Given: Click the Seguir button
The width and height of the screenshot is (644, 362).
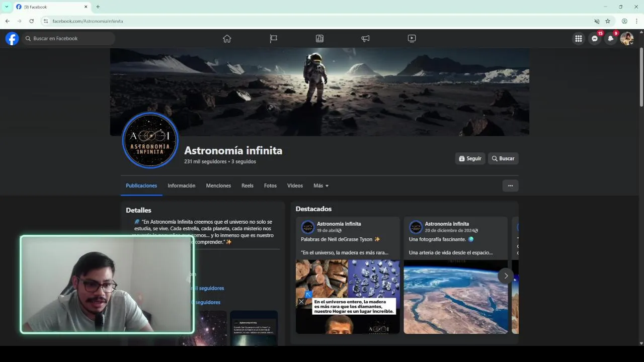Looking at the screenshot, I should [470, 158].
